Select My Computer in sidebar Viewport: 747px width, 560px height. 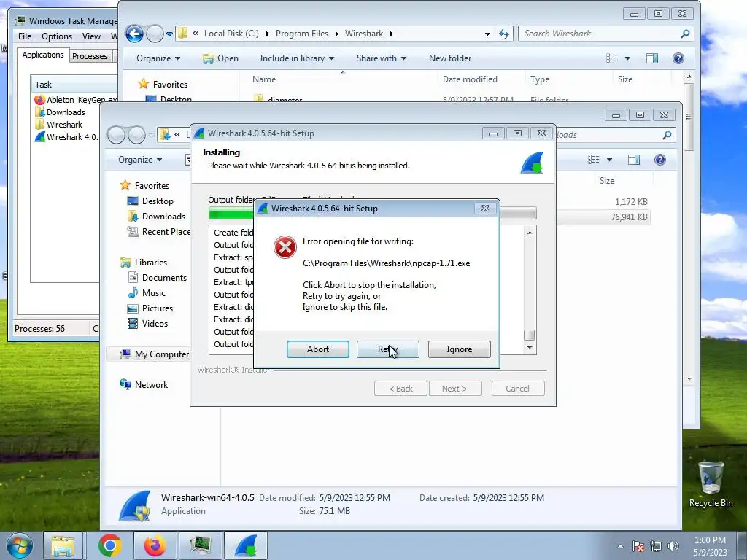pyautogui.click(x=155, y=354)
